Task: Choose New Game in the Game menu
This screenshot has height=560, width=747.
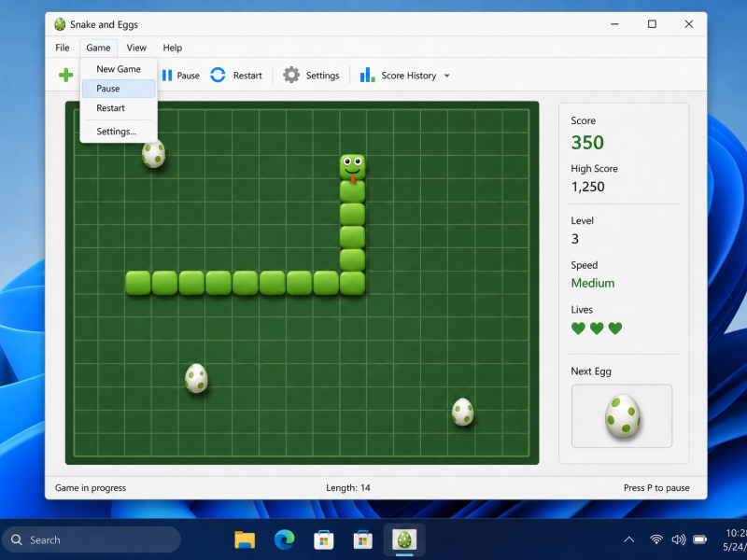Action: [x=119, y=69]
